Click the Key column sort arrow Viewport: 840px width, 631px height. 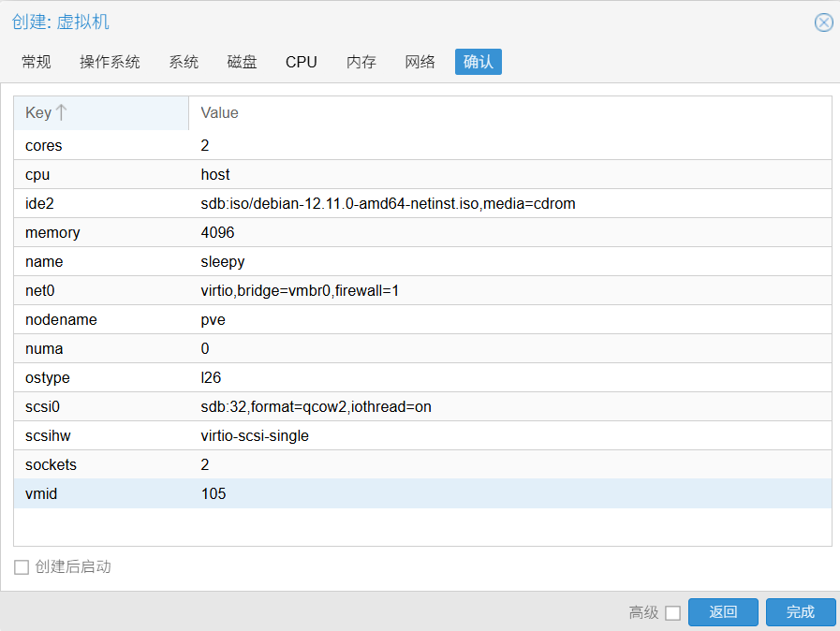61,112
